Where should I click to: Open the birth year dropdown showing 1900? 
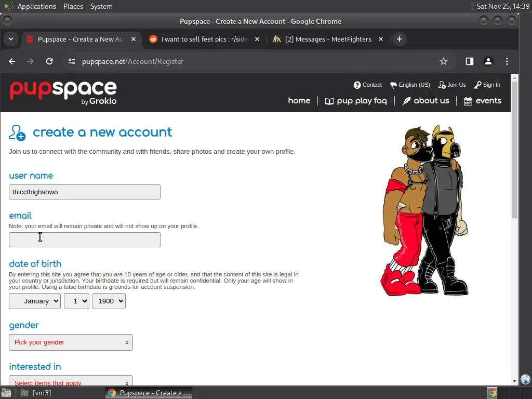pyautogui.click(x=109, y=301)
